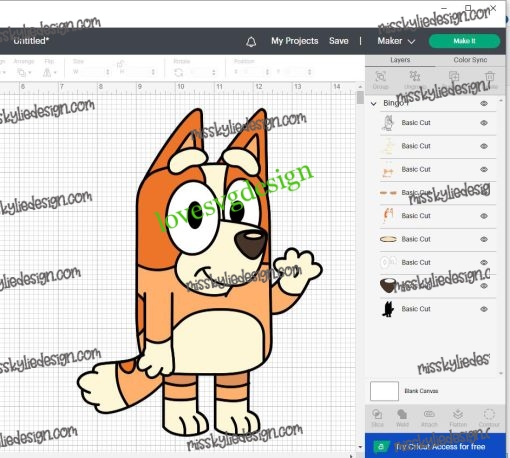Viewport: 510px width, 458px height.
Task: Click Save in the header
Action: tap(339, 41)
